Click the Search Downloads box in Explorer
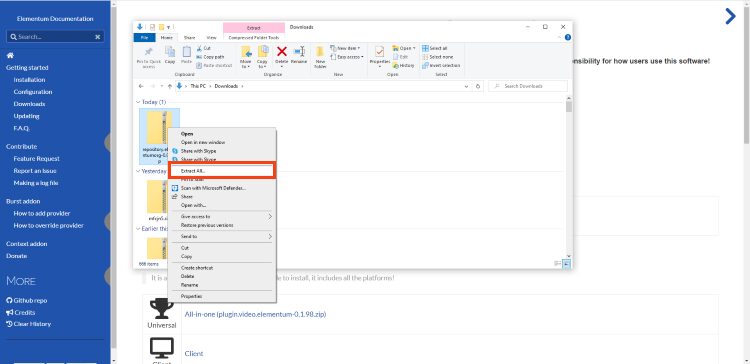 tap(528, 87)
